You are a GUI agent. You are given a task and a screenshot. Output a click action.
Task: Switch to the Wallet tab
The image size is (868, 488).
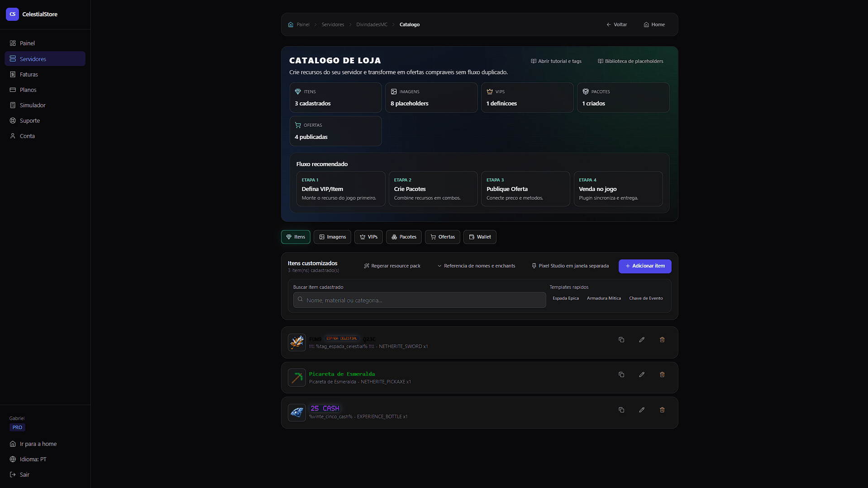tap(480, 237)
